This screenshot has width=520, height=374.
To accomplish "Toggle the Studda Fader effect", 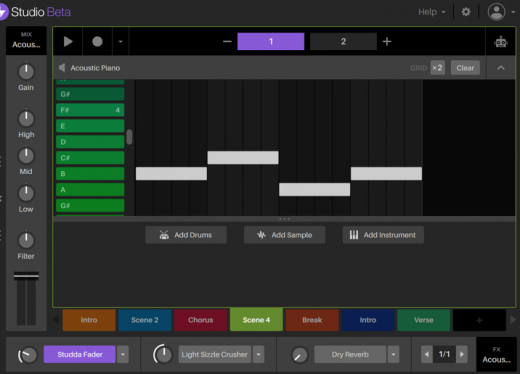I will pyautogui.click(x=80, y=354).
